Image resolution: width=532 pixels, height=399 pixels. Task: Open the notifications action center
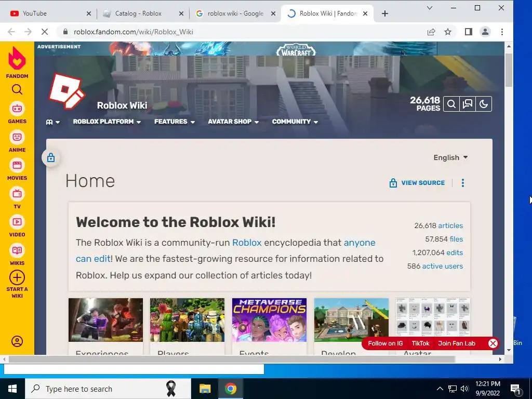516,389
